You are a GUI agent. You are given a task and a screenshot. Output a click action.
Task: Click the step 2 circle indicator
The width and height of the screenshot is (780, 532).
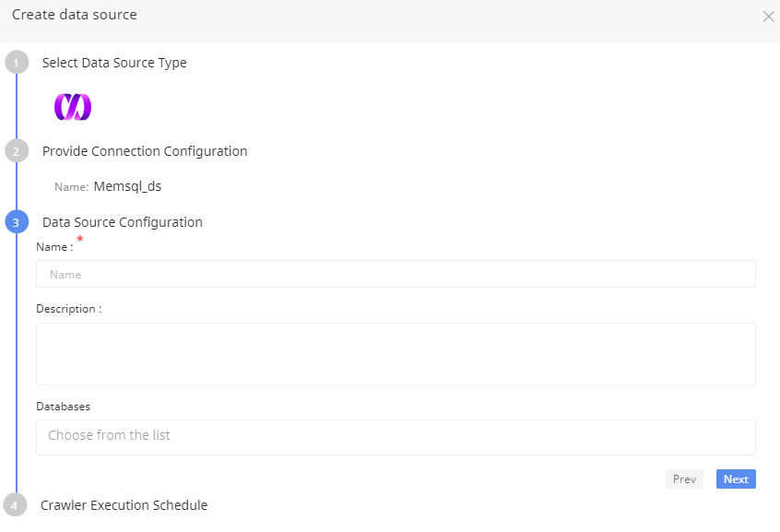[16, 151]
